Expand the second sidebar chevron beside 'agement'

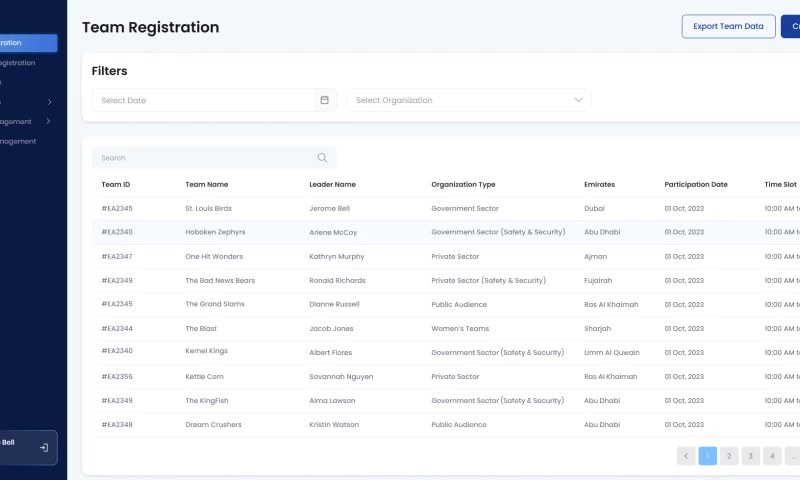(x=49, y=122)
